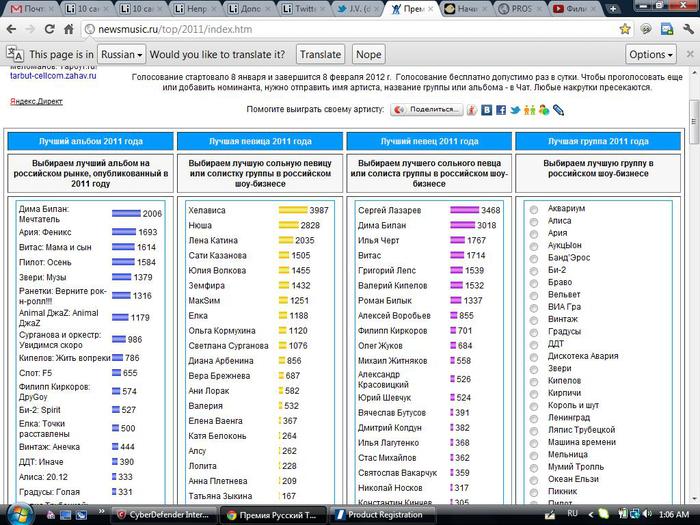
Task: Open the home page via the house icon
Action: tap(69, 29)
